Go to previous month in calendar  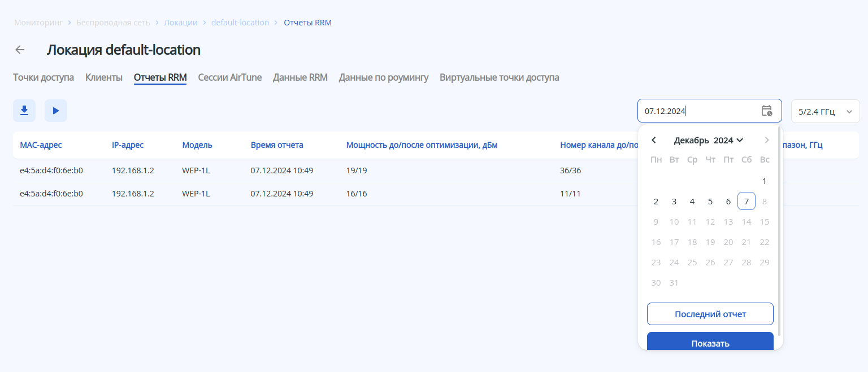(x=654, y=140)
